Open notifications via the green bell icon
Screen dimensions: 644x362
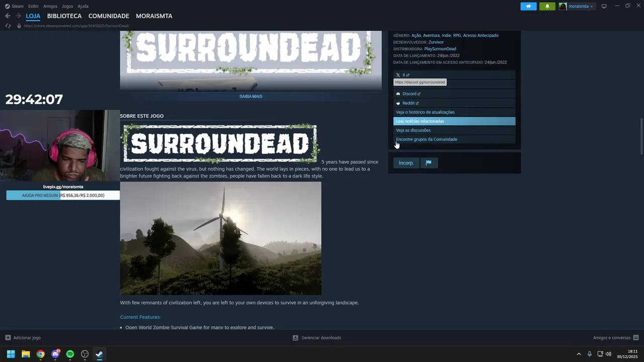pyautogui.click(x=547, y=6)
